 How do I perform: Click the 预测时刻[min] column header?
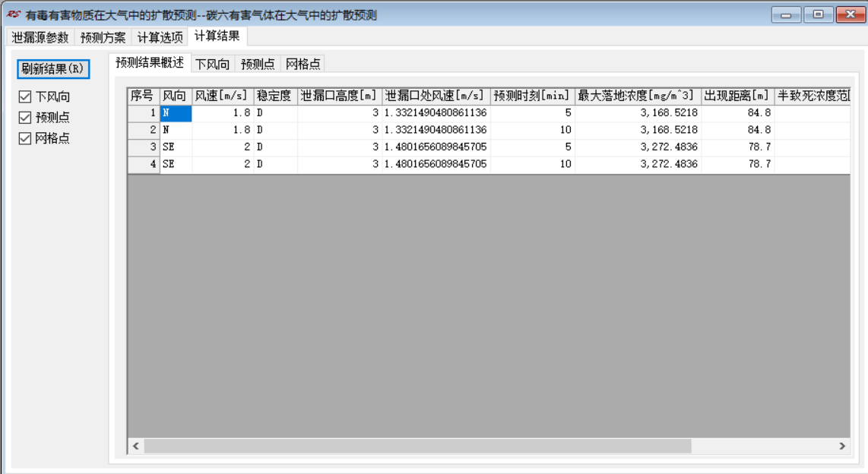click(x=532, y=96)
